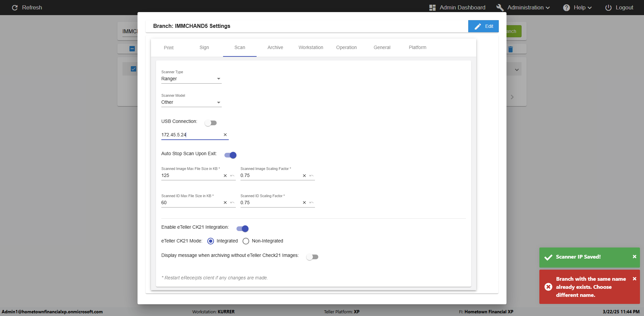The width and height of the screenshot is (644, 316).
Task: Switch to the Print tab
Action: pyautogui.click(x=169, y=48)
